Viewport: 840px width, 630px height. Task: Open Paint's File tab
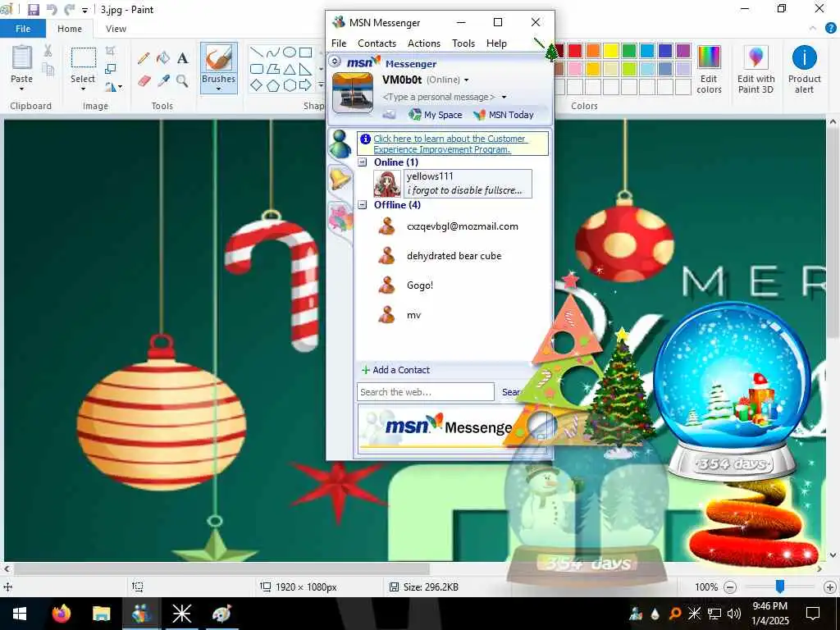(x=23, y=29)
